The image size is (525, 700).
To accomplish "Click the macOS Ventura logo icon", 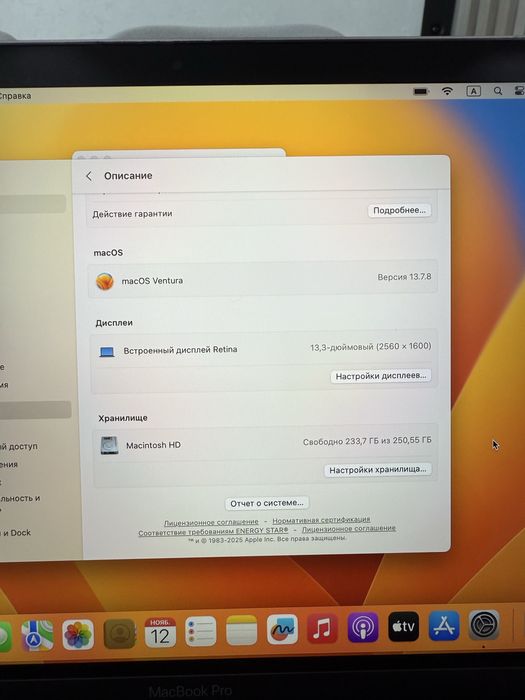I will pyautogui.click(x=105, y=281).
